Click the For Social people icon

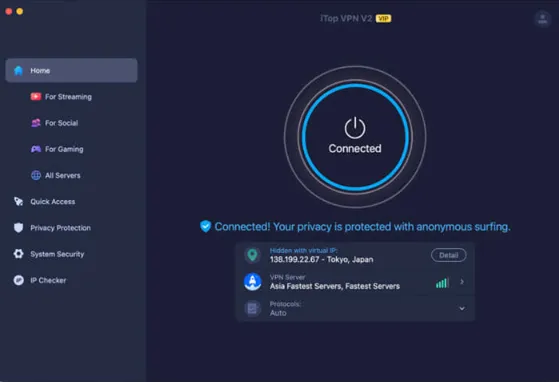[36, 123]
